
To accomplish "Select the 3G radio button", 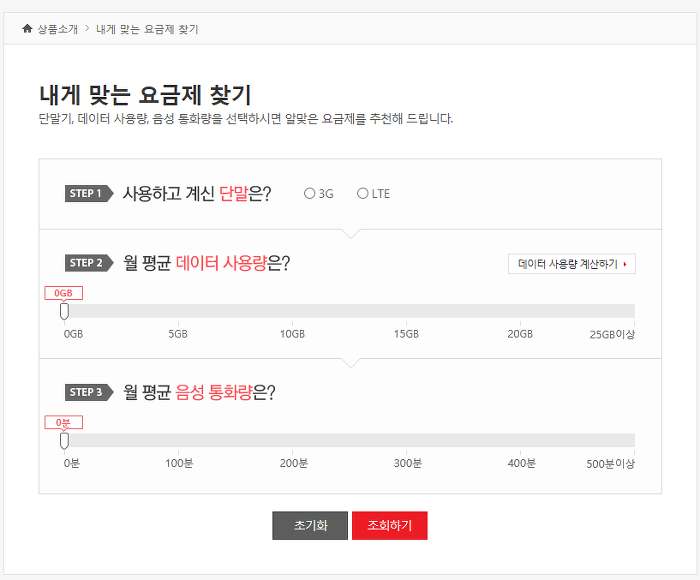I will (309, 193).
